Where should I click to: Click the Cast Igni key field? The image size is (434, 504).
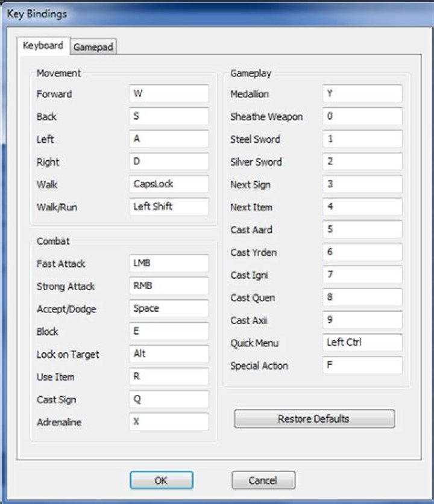(x=362, y=275)
